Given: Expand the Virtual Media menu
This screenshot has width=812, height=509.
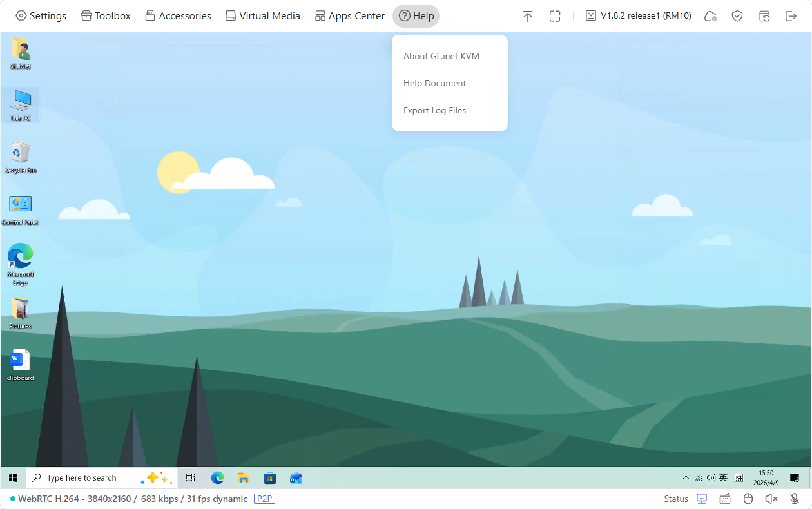Looking at the screenshot, I should [x=262, y=16].
